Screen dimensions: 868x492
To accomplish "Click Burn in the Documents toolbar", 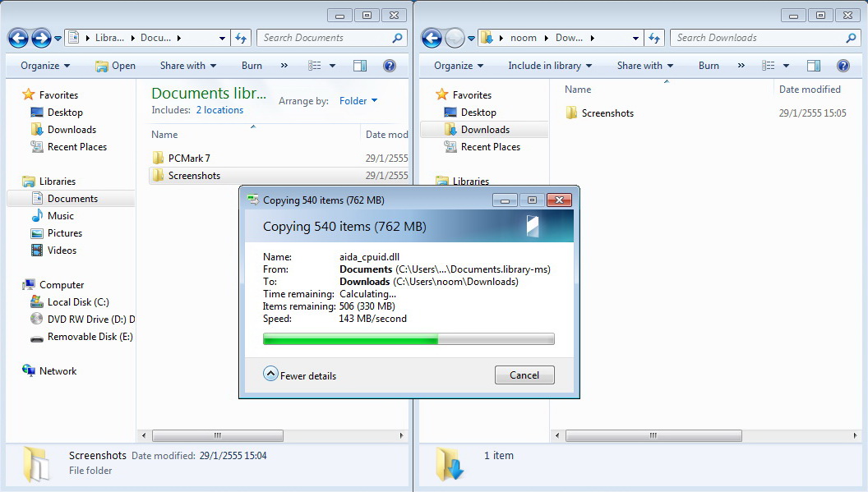I will 252,66.
